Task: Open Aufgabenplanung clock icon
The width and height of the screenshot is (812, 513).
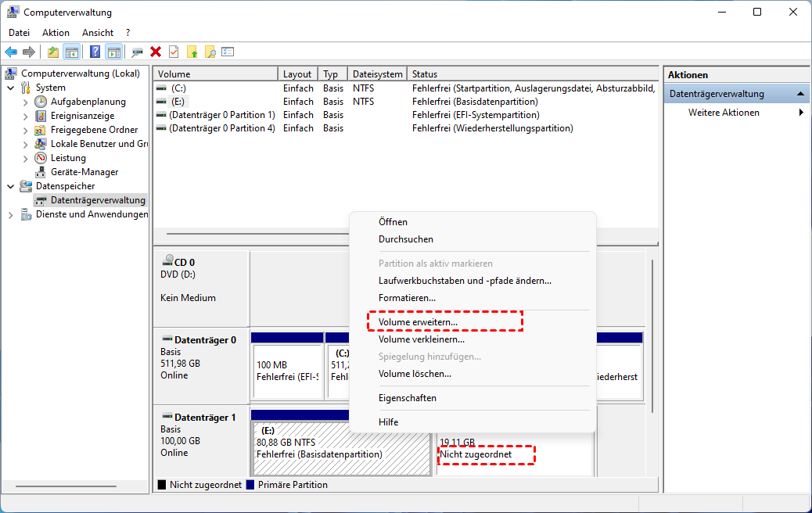Action: [41, 102]
